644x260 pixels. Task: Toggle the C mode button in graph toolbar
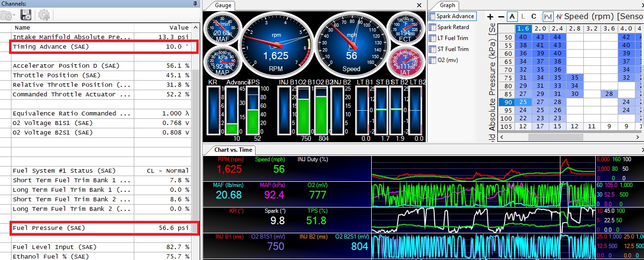(x=534, y=17)
